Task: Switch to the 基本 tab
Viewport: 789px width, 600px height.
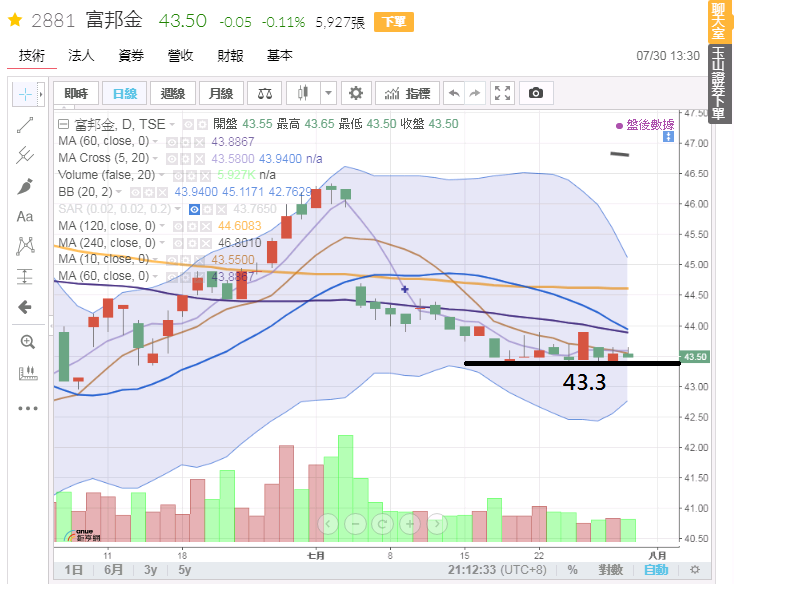Action: coord(279,55)
